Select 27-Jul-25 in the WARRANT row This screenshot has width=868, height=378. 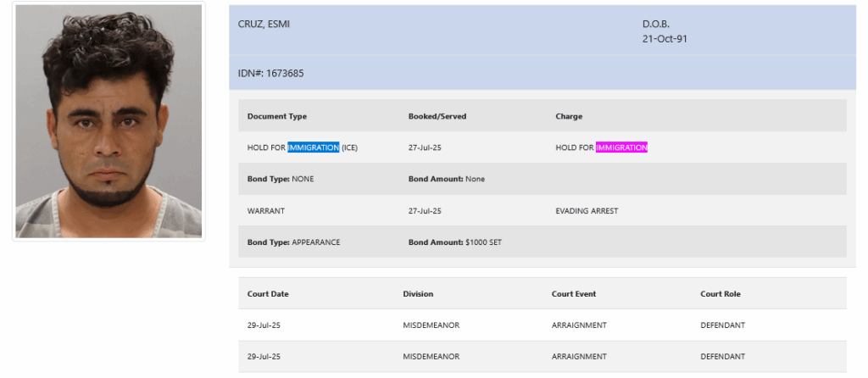425,211
